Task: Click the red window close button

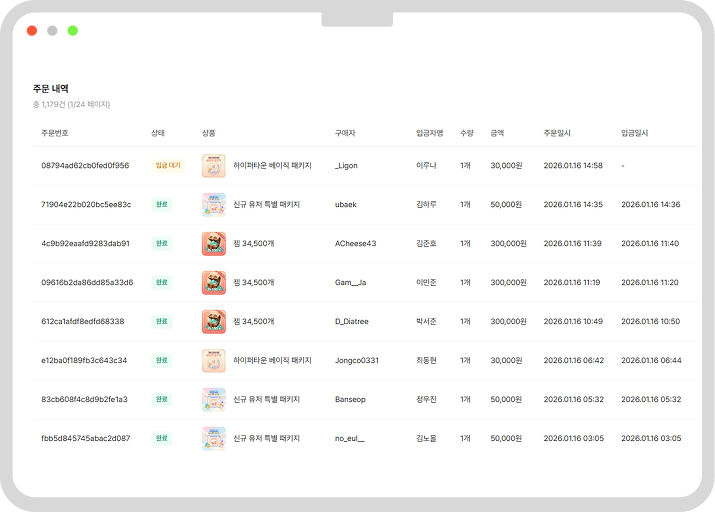Action: click(x=32, y=31)
